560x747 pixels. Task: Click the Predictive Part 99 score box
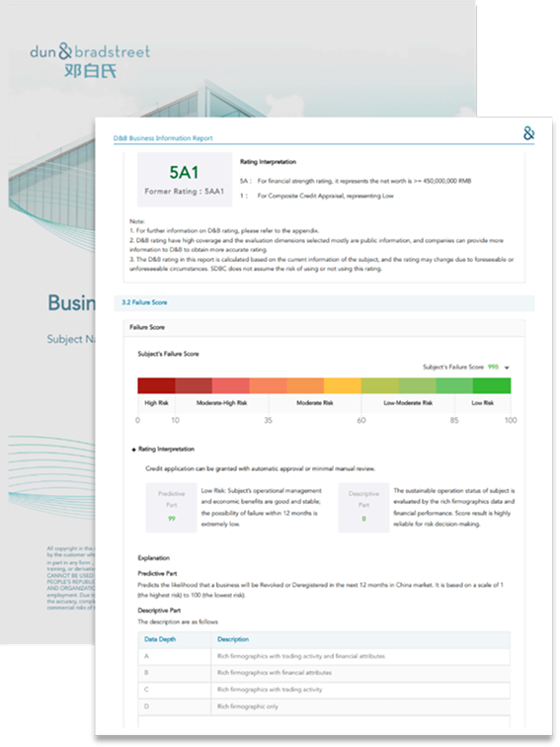coord(172,507)
